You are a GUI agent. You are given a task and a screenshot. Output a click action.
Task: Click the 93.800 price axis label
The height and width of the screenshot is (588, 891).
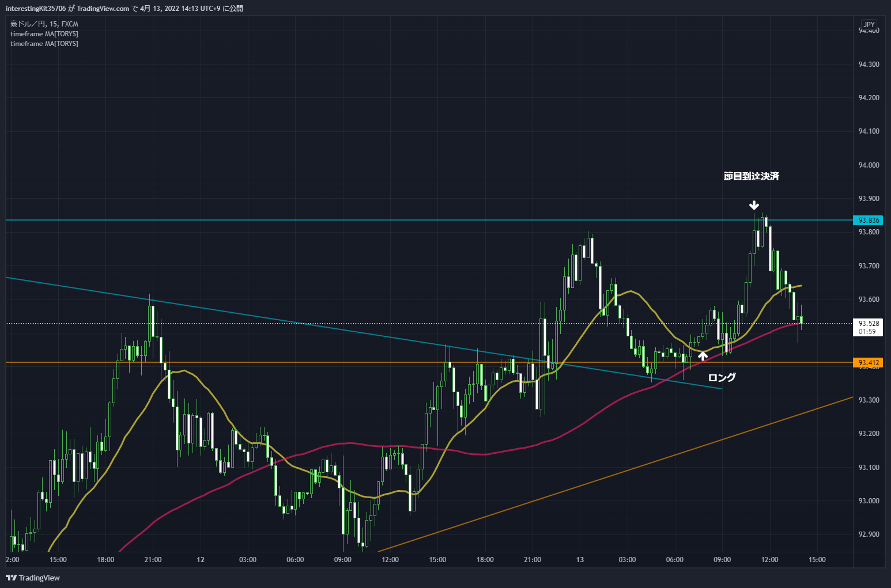tap(869, 232)
